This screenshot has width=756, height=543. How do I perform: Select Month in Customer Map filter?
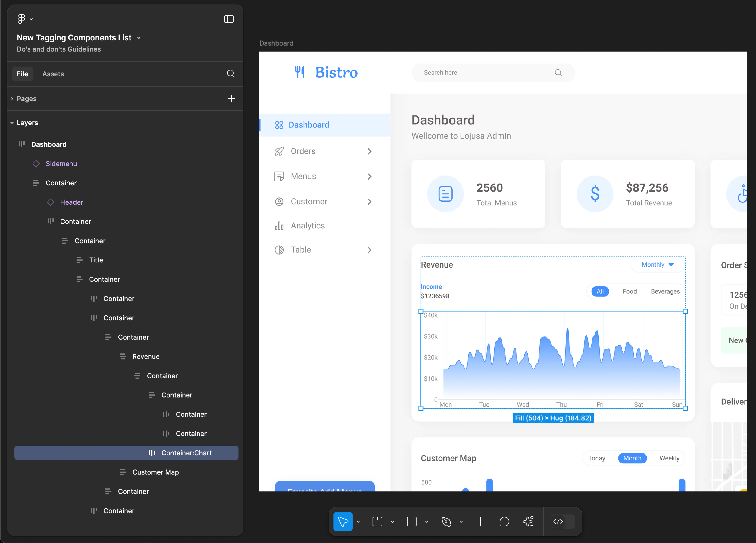[x=632, y=458]
